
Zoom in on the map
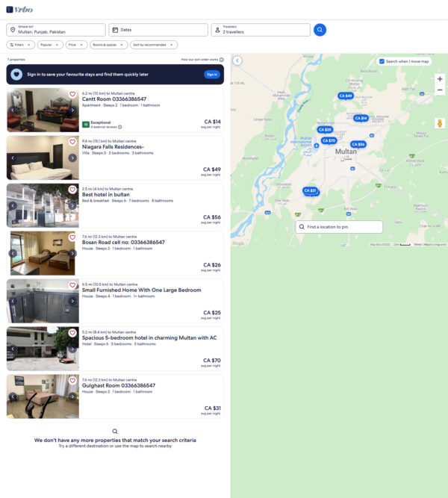point(440,78)
